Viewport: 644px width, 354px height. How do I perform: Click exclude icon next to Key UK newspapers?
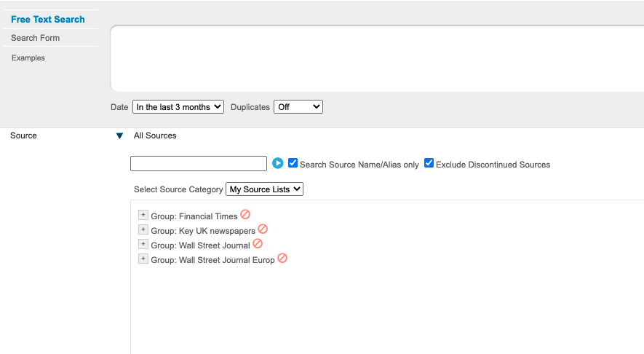coord(263,229)
